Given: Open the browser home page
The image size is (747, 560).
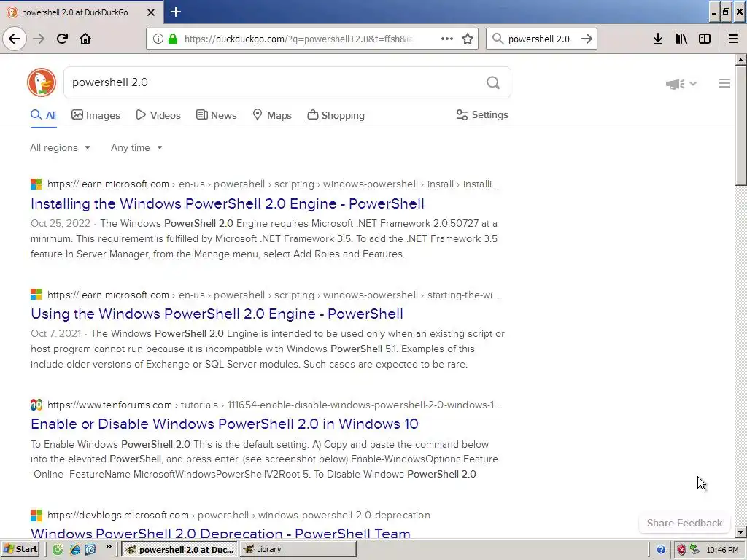Looking at the screenshot, I should tap(85, 39).
